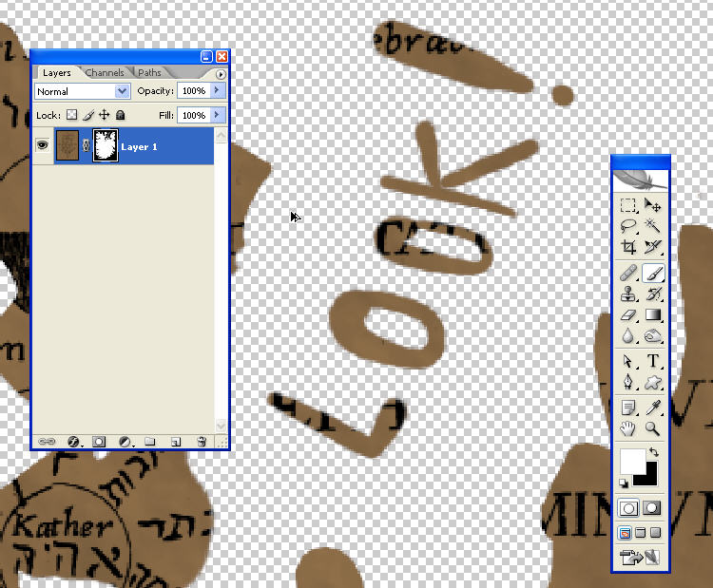Select the Crop tool
The height and width of the screenshot is (588, 713).
[628, 247]
